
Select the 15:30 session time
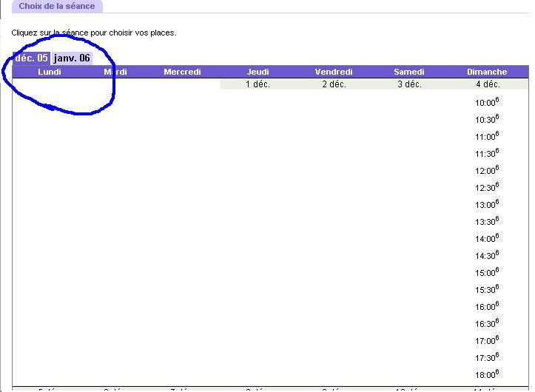[x=486, y=290]
